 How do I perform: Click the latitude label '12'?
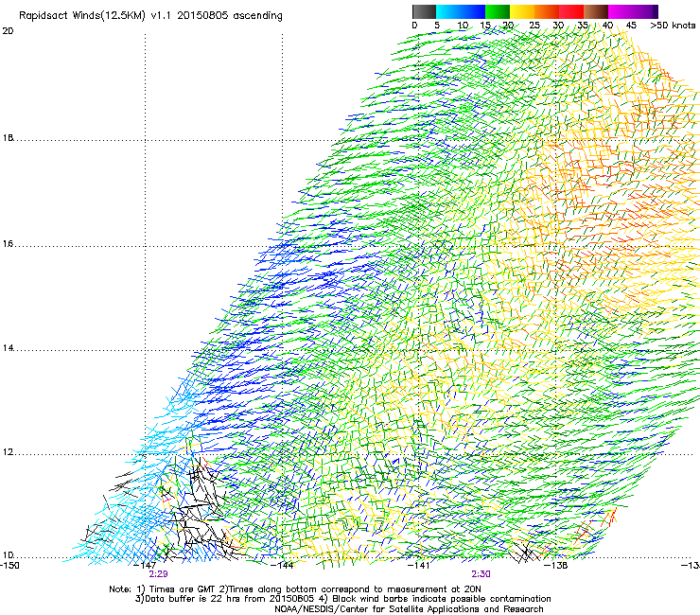click(8, 452)
